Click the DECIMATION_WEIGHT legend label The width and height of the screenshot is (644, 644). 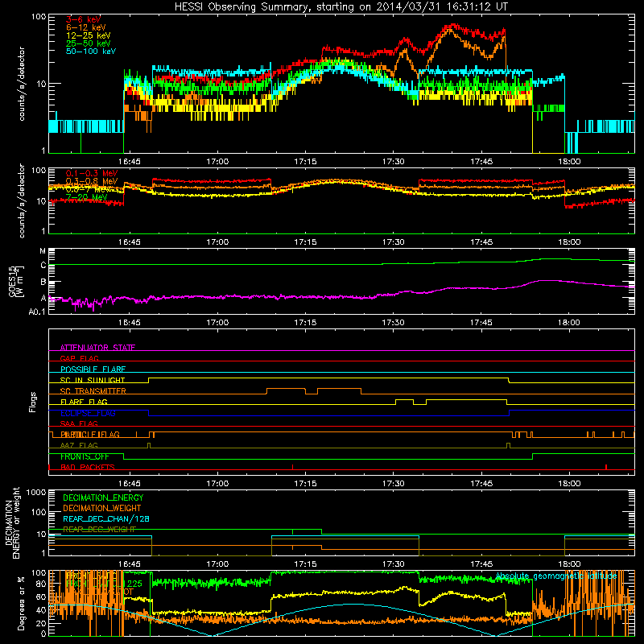(102, 508)
